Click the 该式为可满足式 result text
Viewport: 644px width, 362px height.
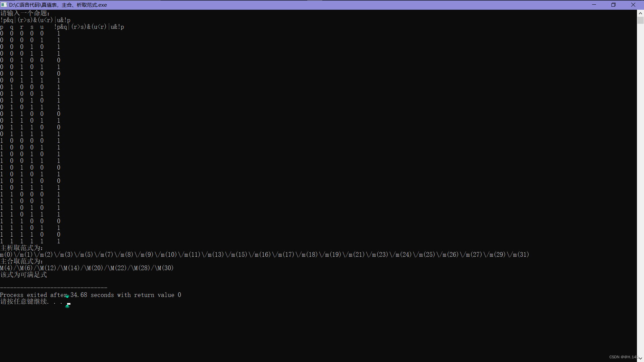tap(23, 275)
